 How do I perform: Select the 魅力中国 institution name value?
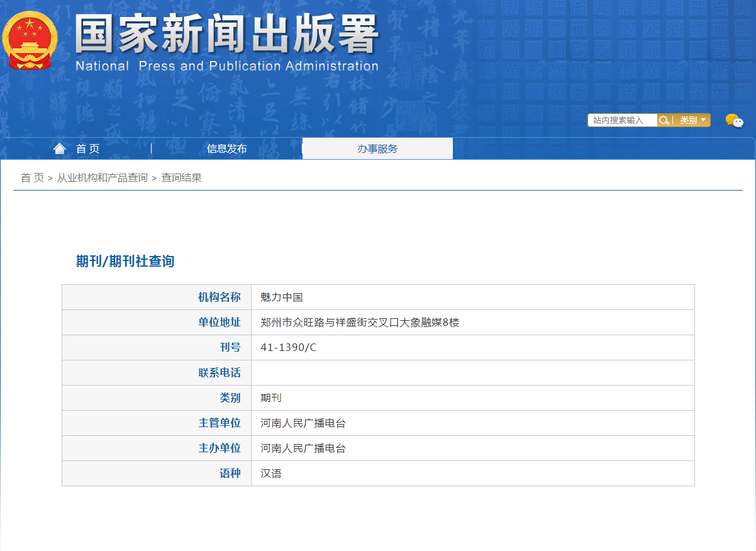[x=282, y=298]
